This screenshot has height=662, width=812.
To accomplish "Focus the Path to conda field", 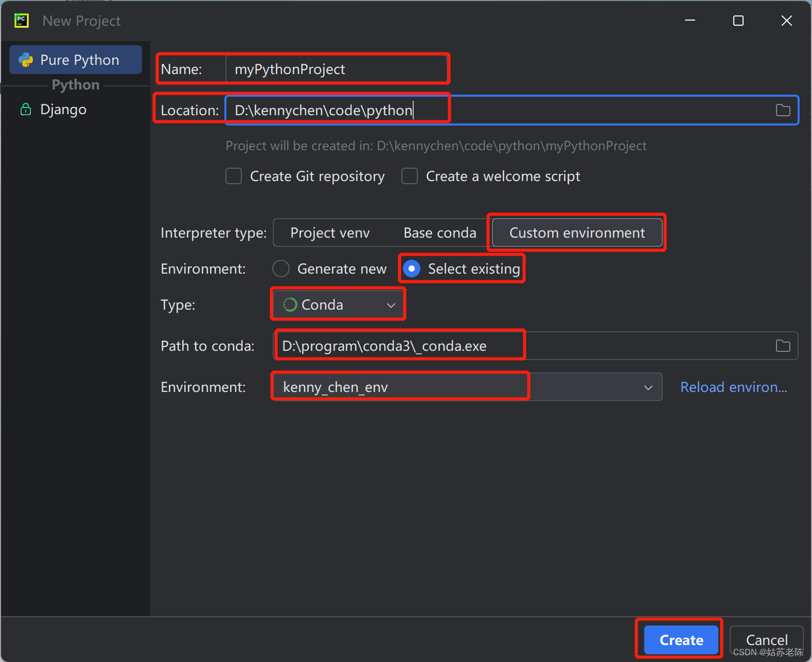I will tap(536, 346).
